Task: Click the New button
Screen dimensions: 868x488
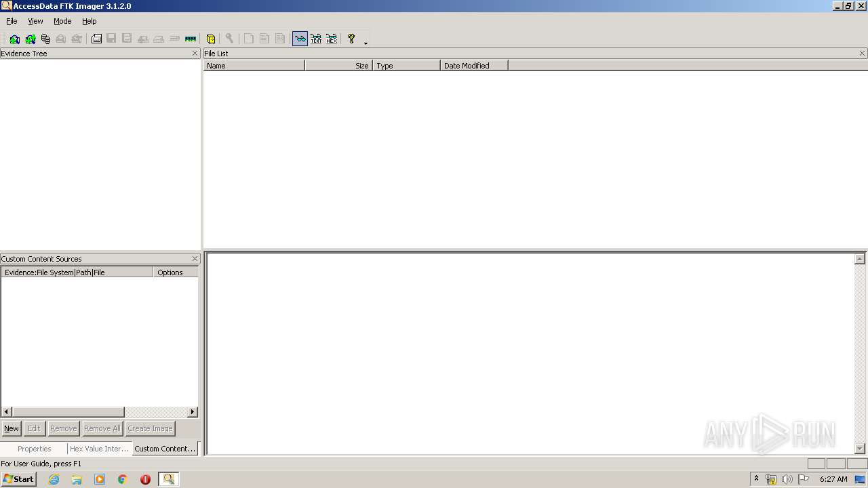Action: (x=12, y=428)
